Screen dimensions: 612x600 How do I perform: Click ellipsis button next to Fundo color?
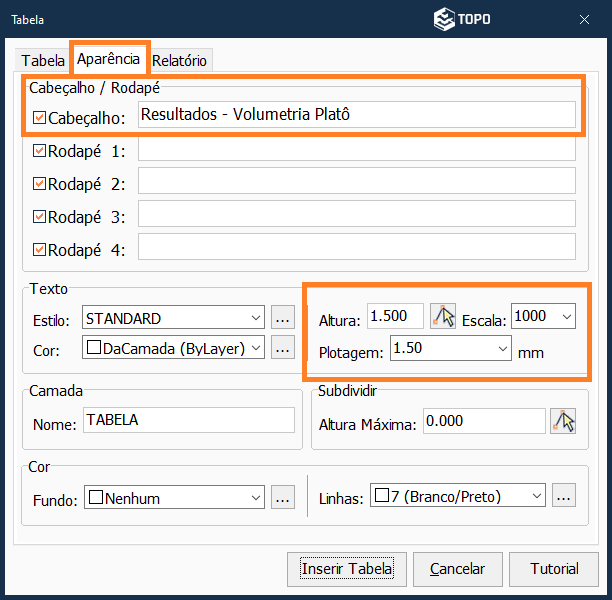click(x=282, y=497)
